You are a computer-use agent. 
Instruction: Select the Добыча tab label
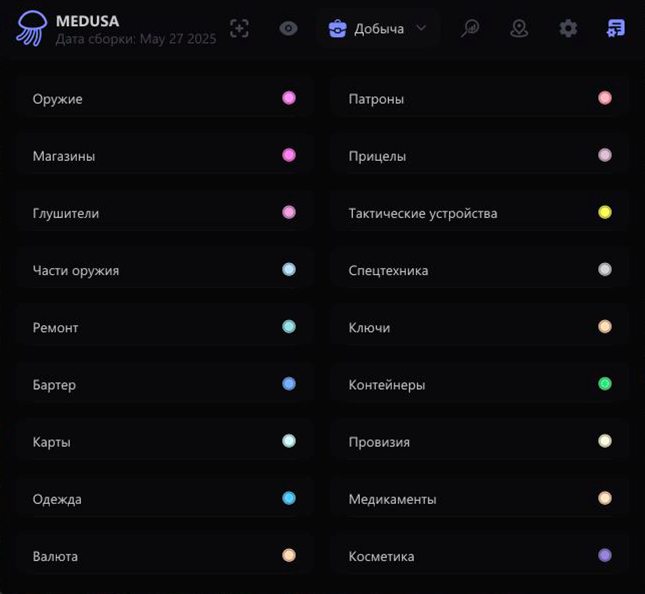pyautogui.click(x=379, y=29)
